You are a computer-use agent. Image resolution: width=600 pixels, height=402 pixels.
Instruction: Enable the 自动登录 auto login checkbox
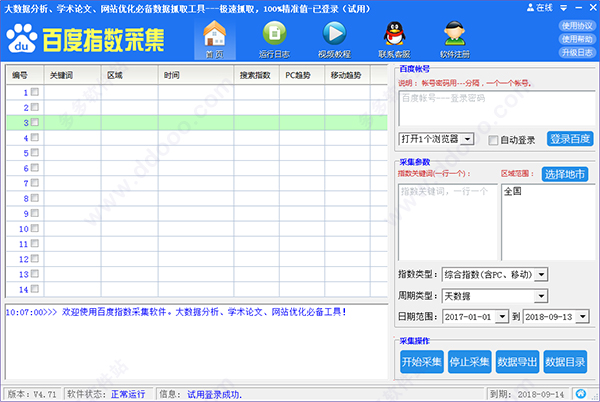coord(494,139)
